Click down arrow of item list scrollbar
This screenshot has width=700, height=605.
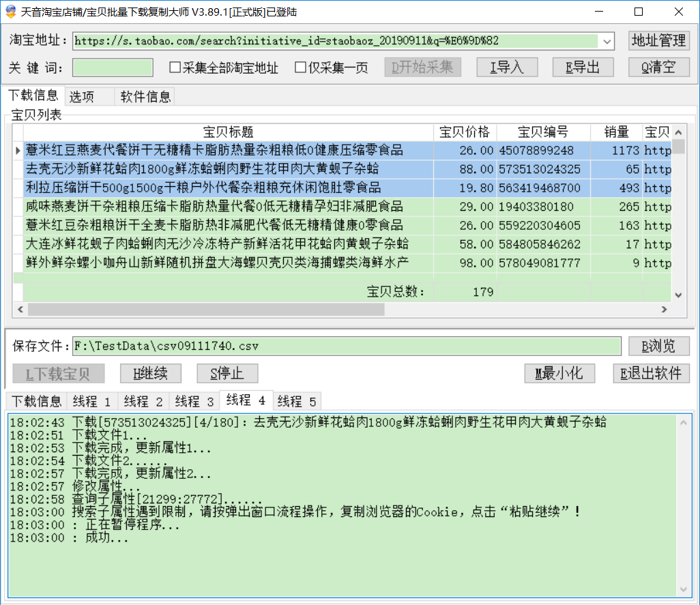(x=678, y=295)
